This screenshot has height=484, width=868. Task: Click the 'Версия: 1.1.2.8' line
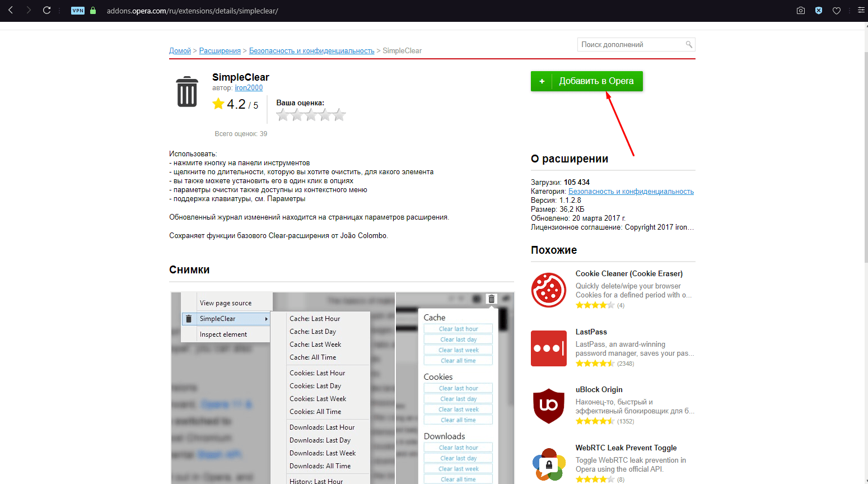pos(556,200)
